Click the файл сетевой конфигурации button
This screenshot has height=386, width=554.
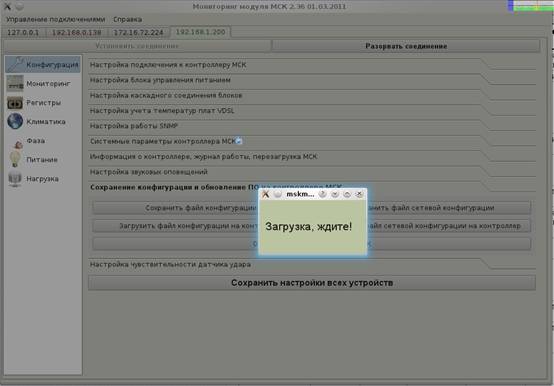[x=449, y=208]
